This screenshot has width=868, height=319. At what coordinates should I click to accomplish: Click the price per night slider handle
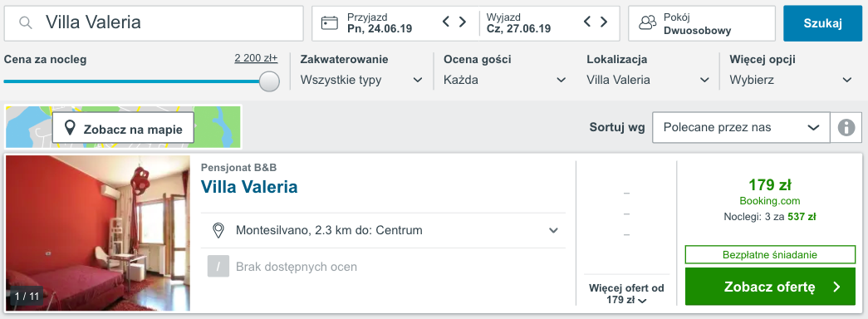pos(269,81)
